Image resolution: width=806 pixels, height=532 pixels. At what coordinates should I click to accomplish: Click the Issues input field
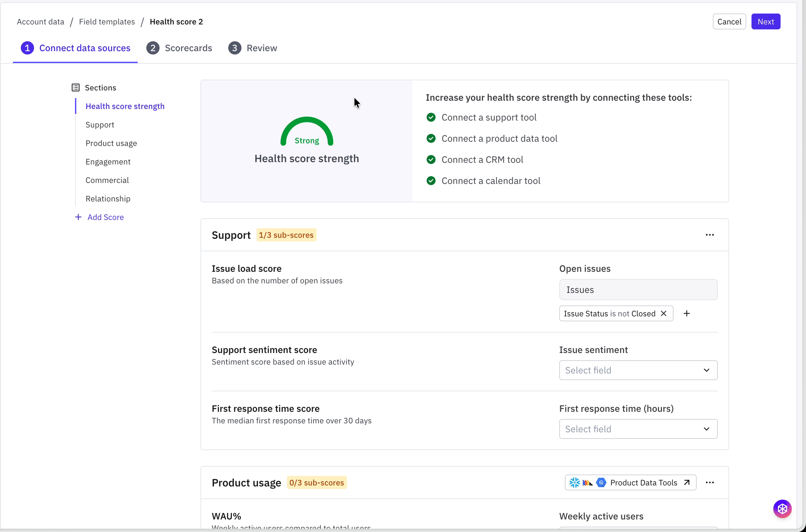638,290
